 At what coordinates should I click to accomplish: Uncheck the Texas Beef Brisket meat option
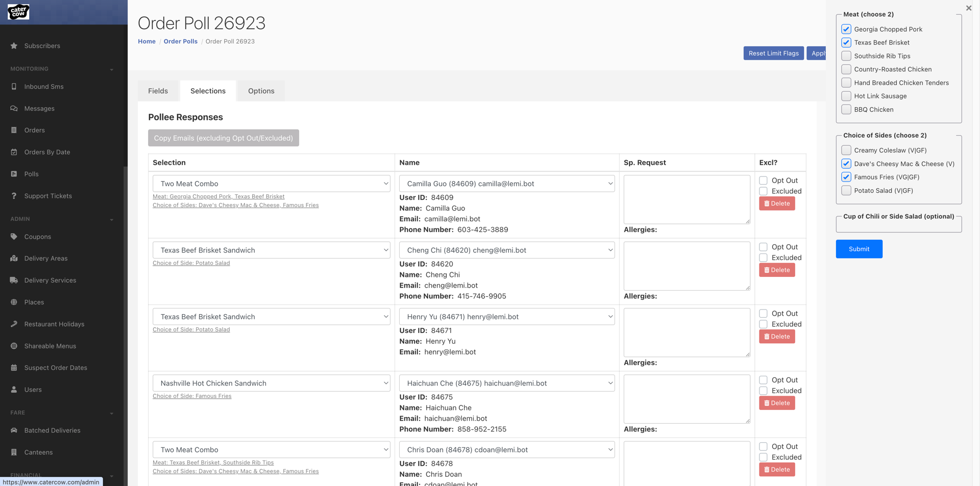pos(846,42)
